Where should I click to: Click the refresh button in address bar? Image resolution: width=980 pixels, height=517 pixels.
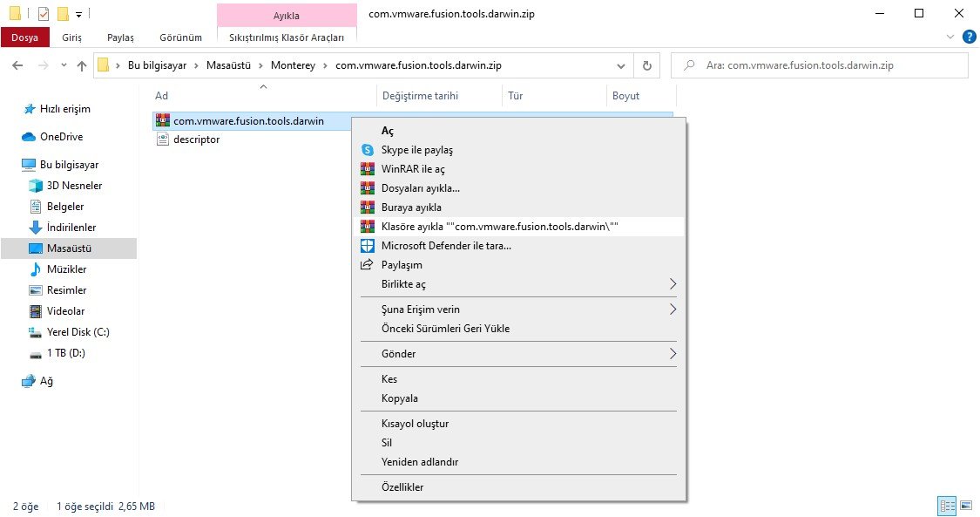(x=647, y=65)
